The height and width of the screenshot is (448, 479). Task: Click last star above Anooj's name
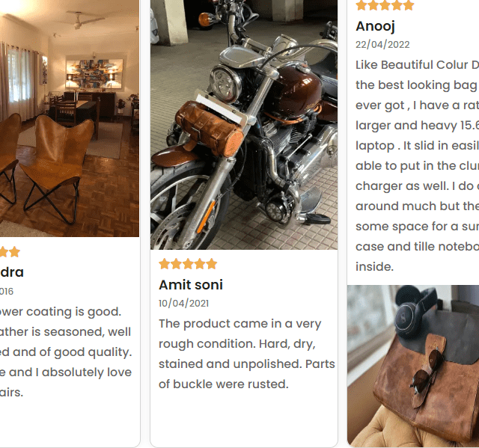409,5
